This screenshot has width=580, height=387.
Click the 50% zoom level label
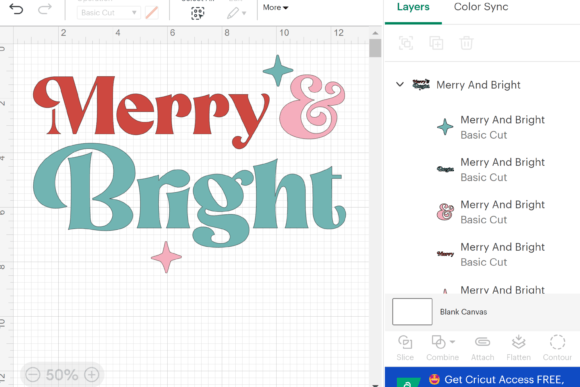(x=62, y=375)
